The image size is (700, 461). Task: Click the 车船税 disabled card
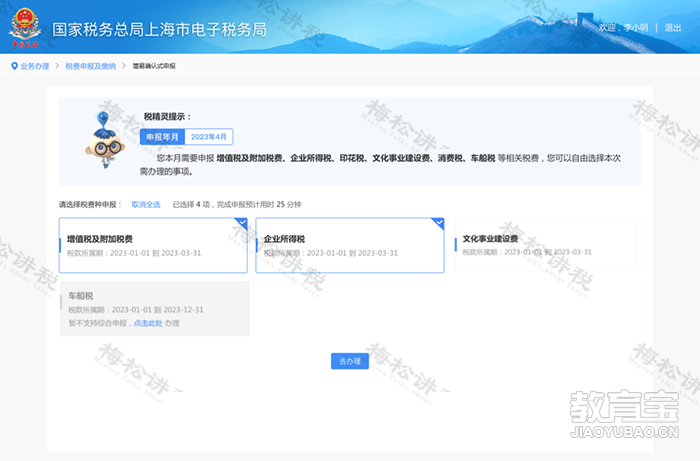click(x=154, y=308)
